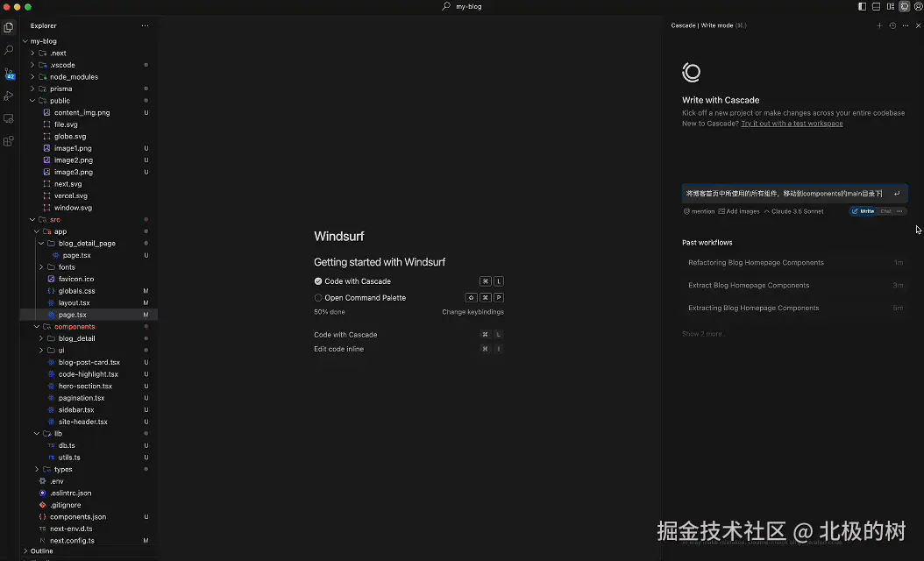Open the account profile icon in title bar
Viewport: 924px width, 561px height.
(918, 6)
